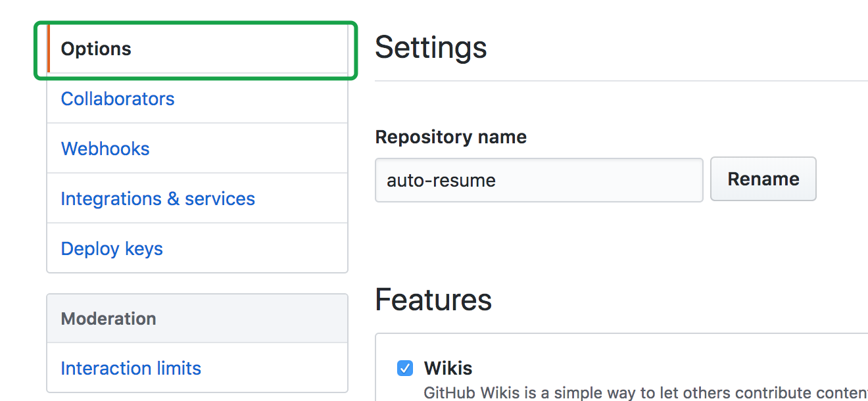Viewport: 868px width, 401px height.
Task: Open the Deploy keys page
Action: coord(112,249)
